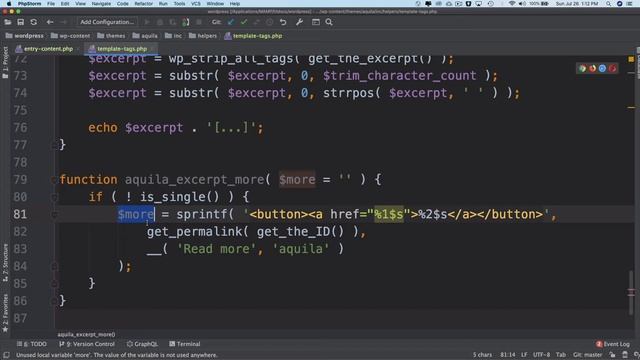Change the LF line separator setting

pyautogui.click(x=524, y=355)
